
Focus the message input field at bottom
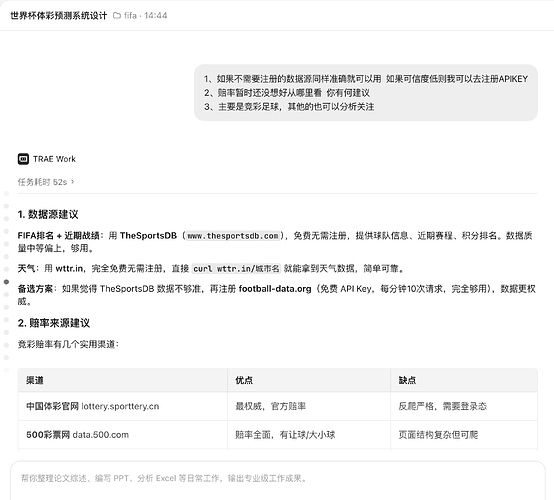278,481
